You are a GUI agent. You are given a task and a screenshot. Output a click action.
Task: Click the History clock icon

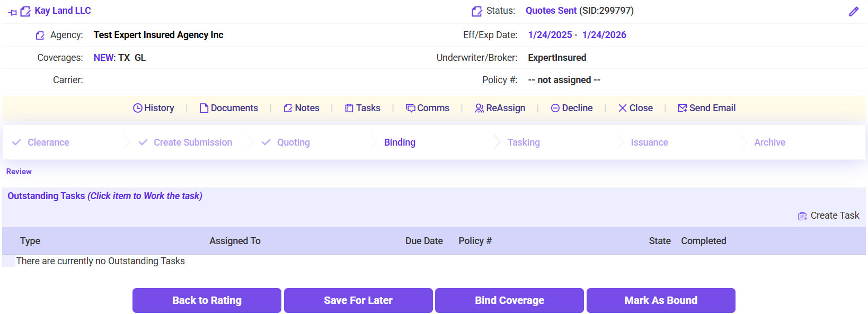(x=138, y=108)
